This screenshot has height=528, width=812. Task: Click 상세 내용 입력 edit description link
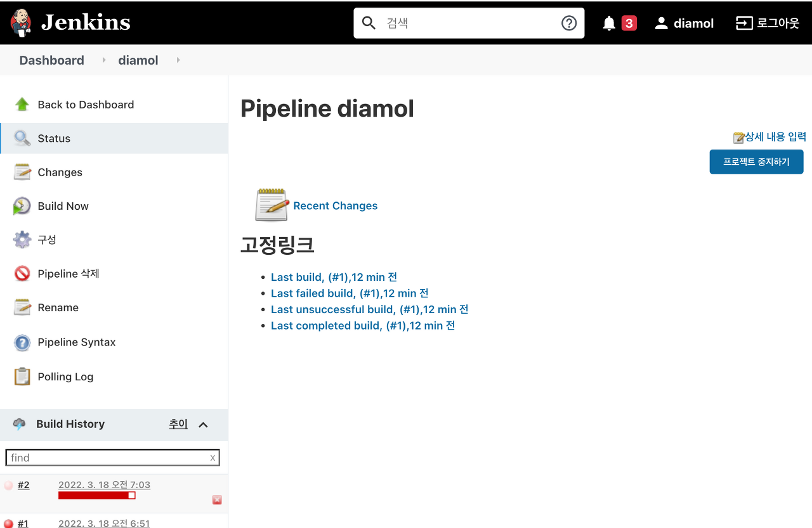click(x=775, y=137)
